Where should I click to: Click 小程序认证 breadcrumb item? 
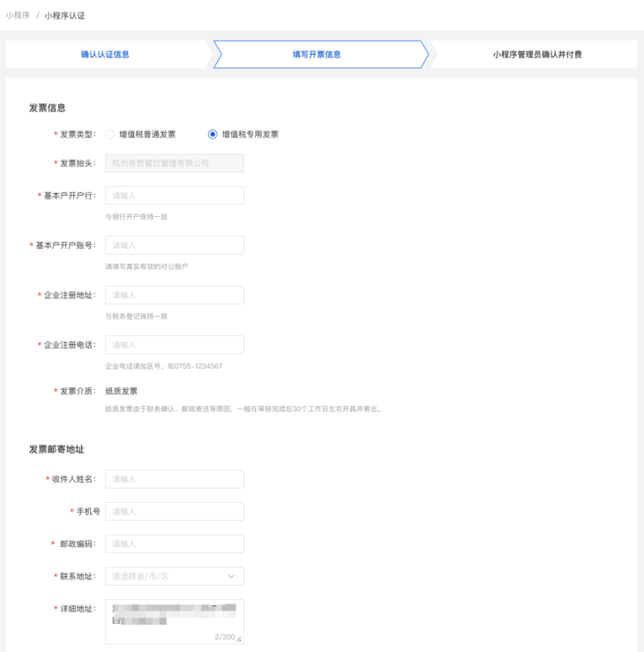point(64,15)
